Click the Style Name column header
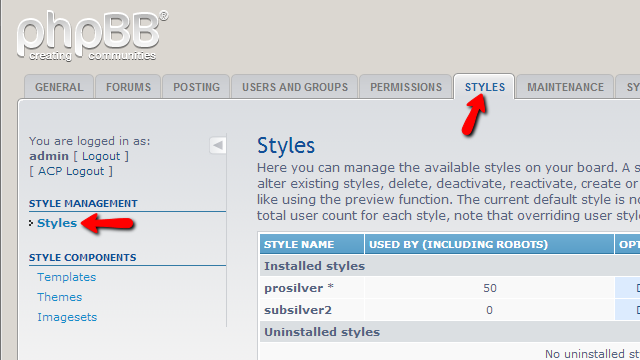Screen dimensions: 640x360 (312, 244)
